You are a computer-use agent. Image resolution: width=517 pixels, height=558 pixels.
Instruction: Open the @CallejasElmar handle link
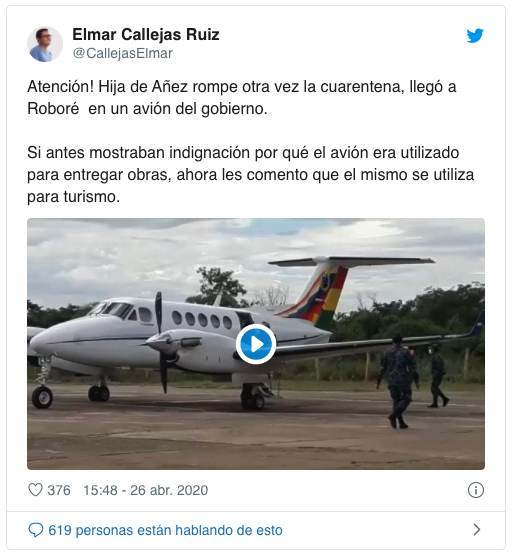(x=123, y=53)
